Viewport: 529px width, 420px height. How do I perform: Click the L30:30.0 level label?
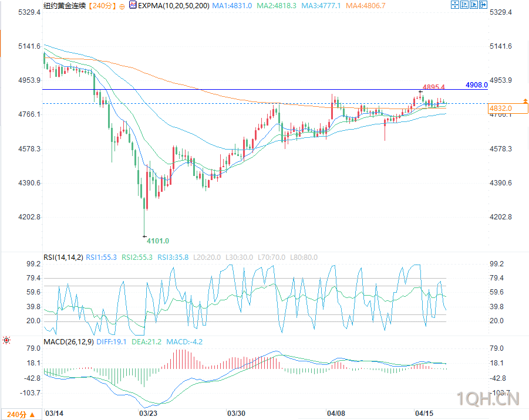pos(239,258)
